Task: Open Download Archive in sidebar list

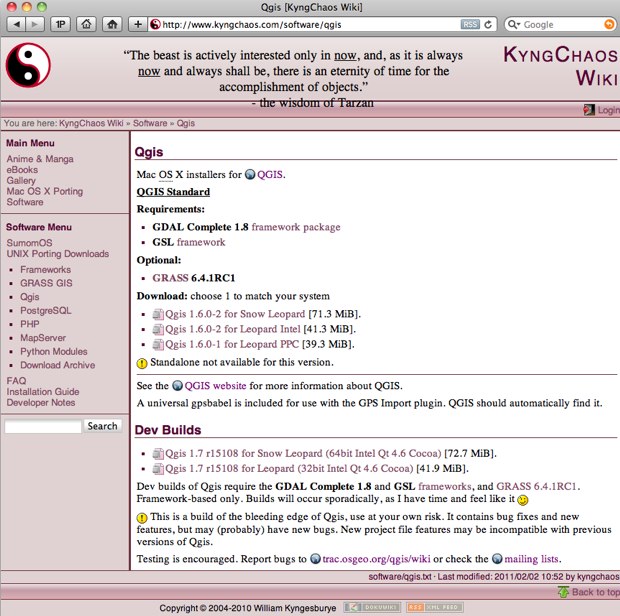Action: point(58,365)
